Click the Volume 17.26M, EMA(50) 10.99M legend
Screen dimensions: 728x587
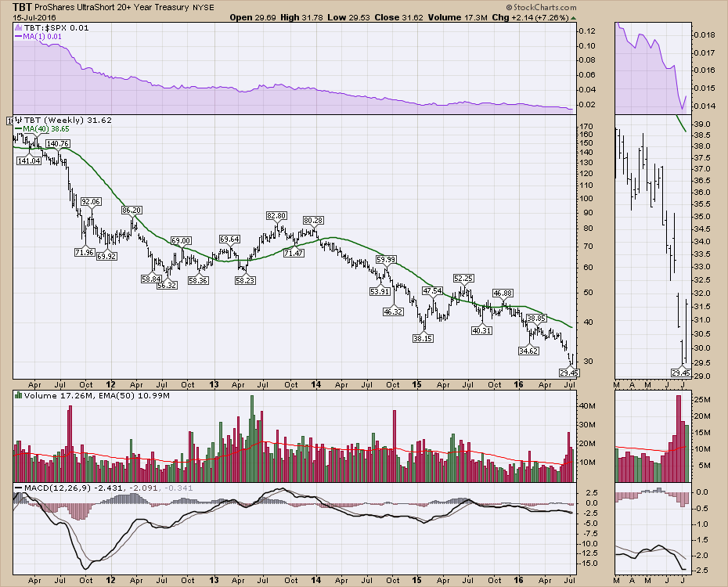(x=96, y=396)
